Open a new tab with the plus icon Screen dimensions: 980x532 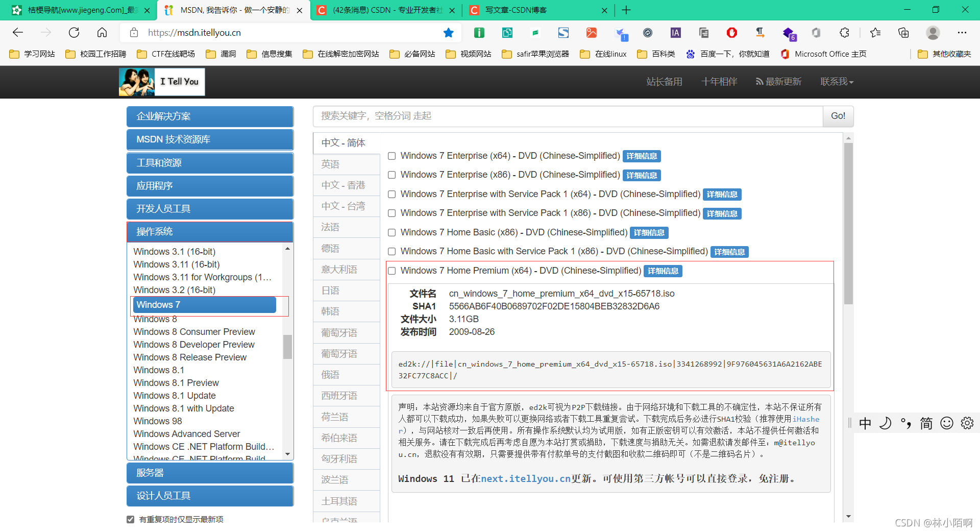(x=626, y=10)
